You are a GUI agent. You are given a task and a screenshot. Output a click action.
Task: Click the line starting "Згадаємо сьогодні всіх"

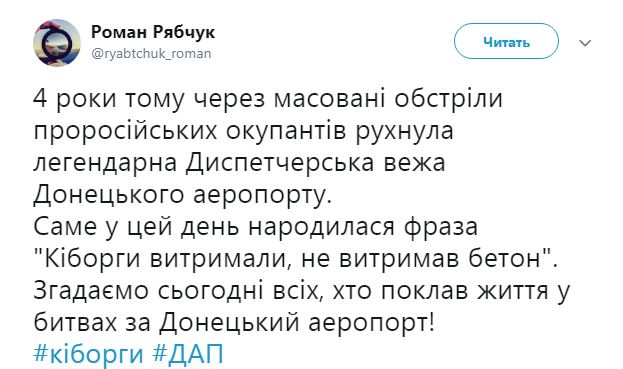302,290
